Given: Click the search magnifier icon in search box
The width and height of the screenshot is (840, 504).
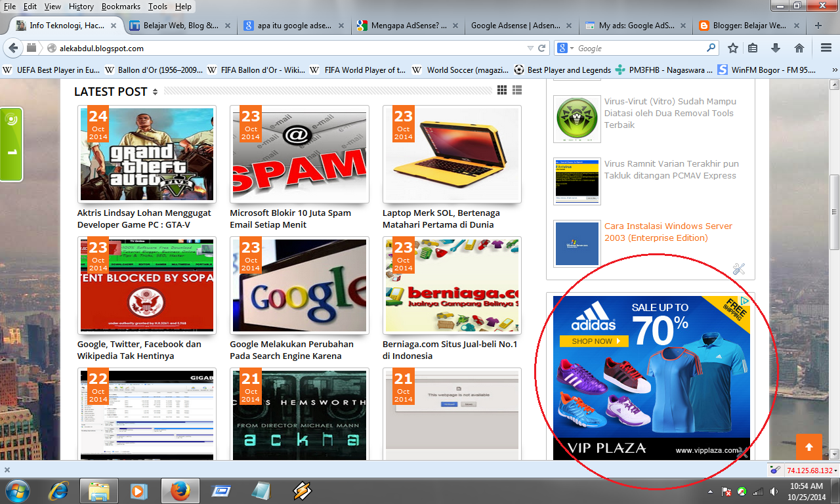Looking at the screenshot, I should pyautogui.click(x=711, y=48).
